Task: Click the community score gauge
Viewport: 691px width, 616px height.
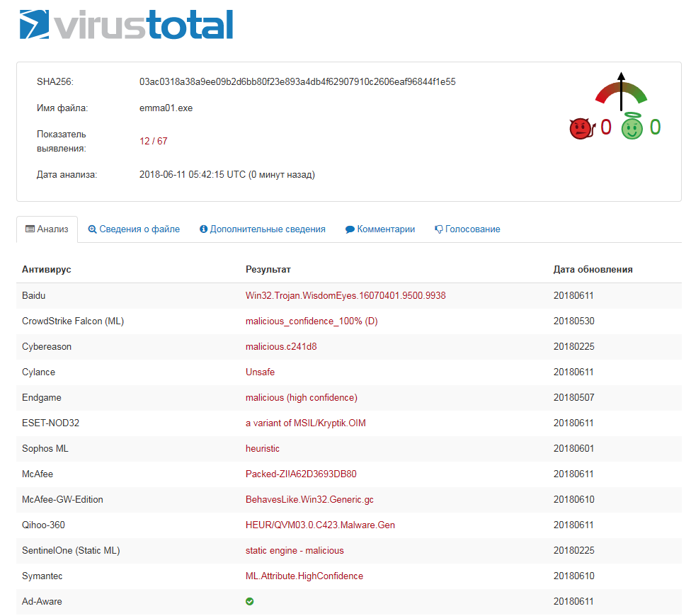Action: pyautogui.click(x=621, y=91)
